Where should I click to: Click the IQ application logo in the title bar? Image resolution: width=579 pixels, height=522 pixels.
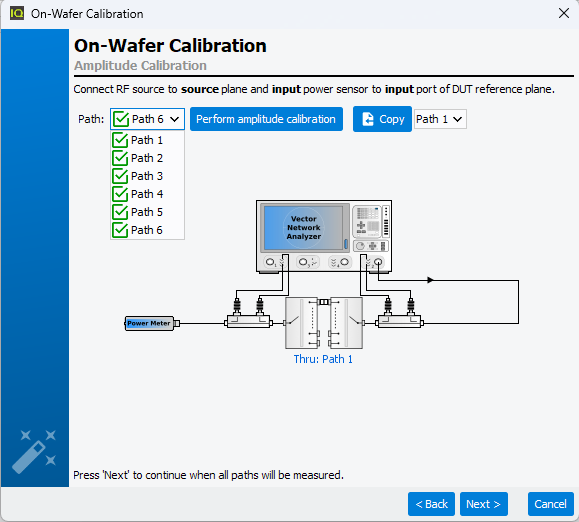[17, 13]
